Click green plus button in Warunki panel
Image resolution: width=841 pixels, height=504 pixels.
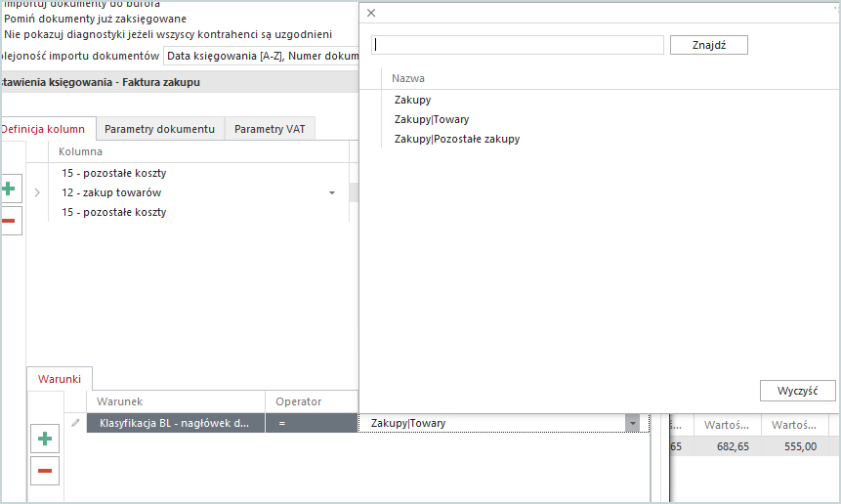point(45,440)
